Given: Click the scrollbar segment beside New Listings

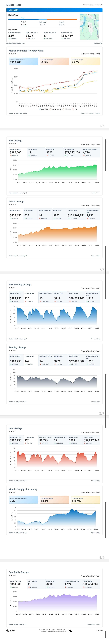Looking at the screenshot, I should click(x=106, y=155).
